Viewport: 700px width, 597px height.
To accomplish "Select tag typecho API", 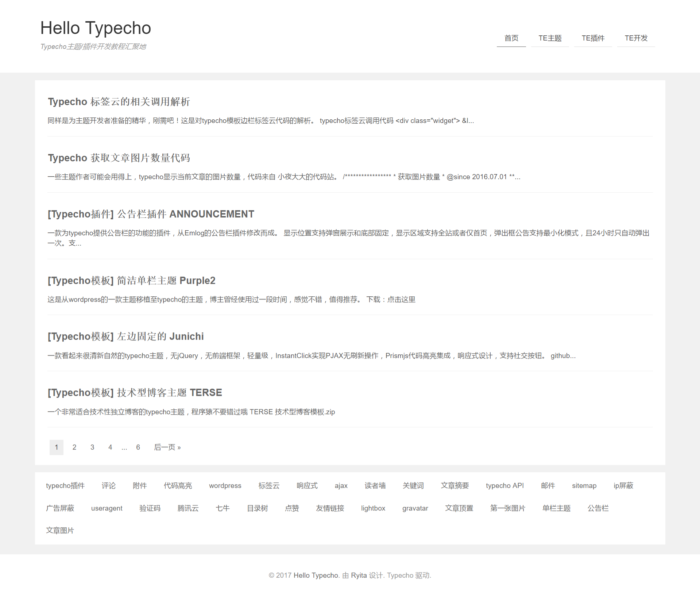I will click(505, 486).
